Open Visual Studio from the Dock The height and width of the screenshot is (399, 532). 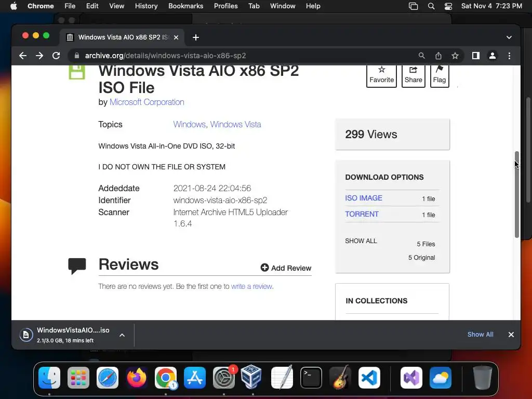click(411, 378)
